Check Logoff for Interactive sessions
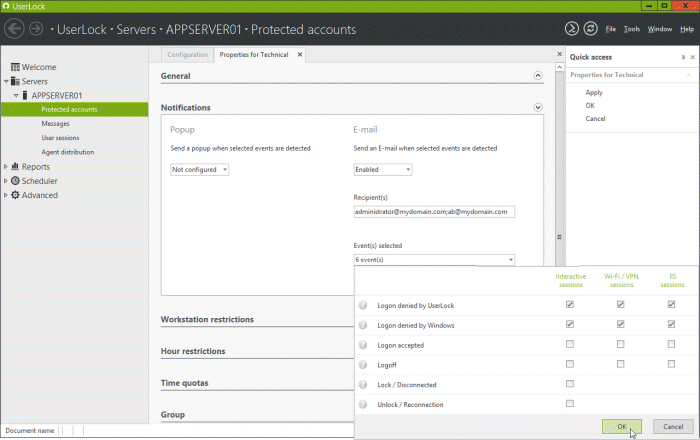This screenshot has height=440, width=700. (570, 364)
